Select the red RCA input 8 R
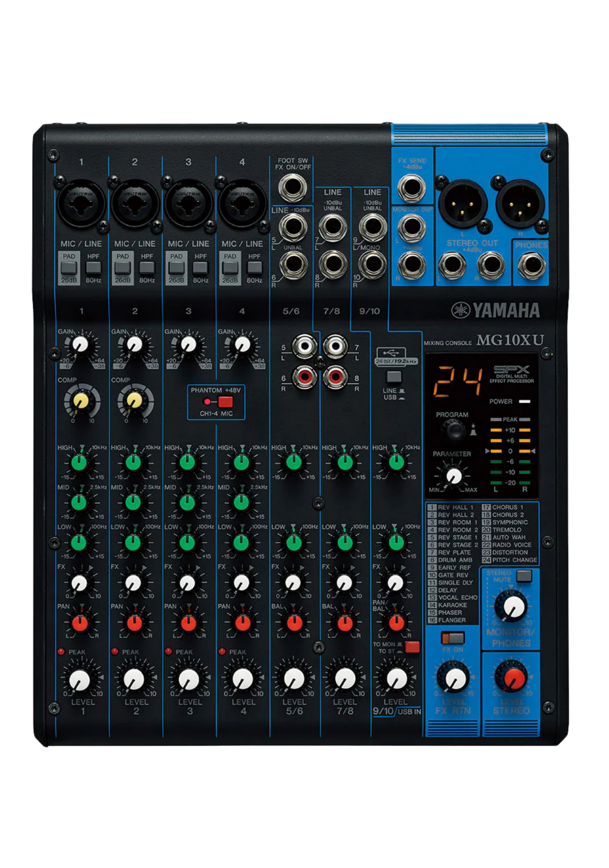 click(x=335, y=377)
